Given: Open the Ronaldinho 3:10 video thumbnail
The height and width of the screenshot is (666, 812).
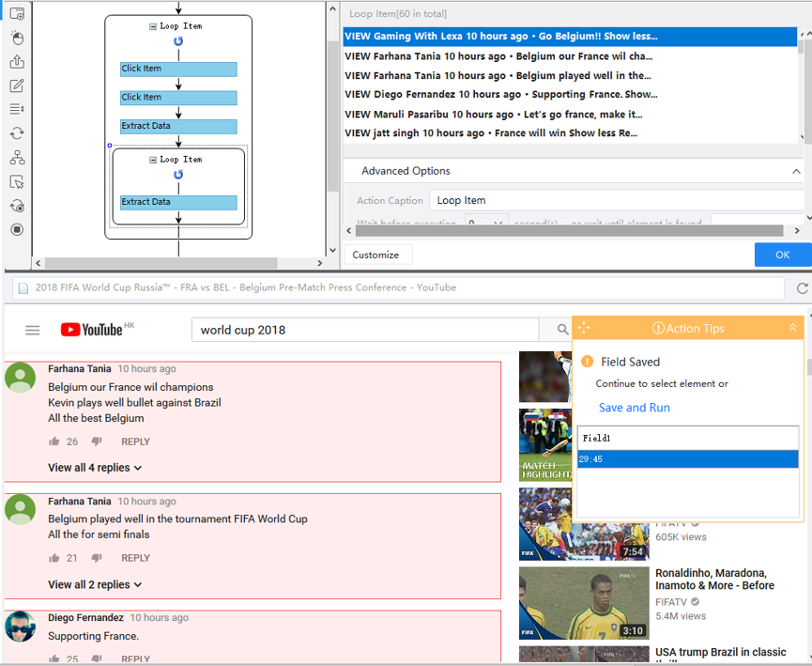Looking at the screenshot, I should (x=584, y=603).
